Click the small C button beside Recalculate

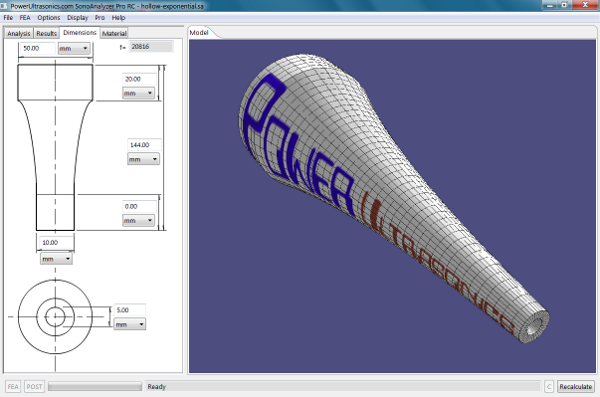click(x=549, y=386)
